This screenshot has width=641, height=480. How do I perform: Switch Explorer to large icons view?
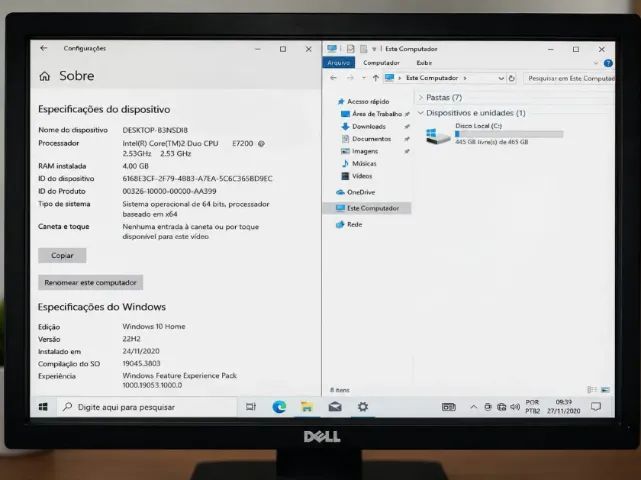click(x=605, y=390)
